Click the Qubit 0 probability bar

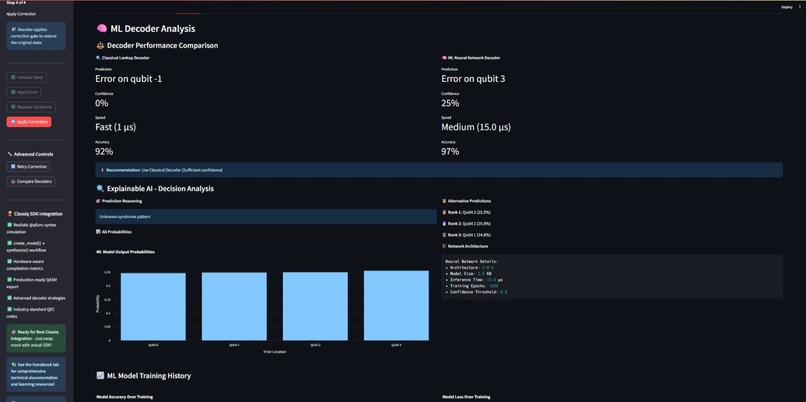point(153,306)
